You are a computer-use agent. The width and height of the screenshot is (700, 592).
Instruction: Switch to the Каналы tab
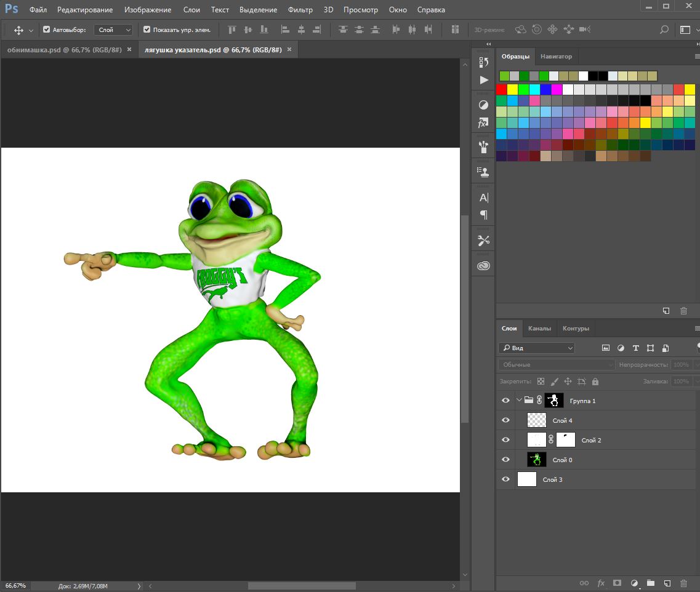coord(539,329)
